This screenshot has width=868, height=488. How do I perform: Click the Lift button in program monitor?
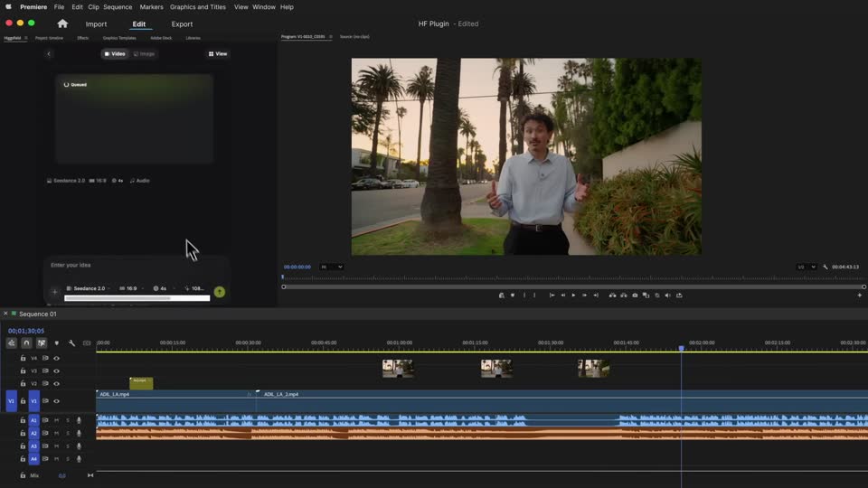point(612,296)
